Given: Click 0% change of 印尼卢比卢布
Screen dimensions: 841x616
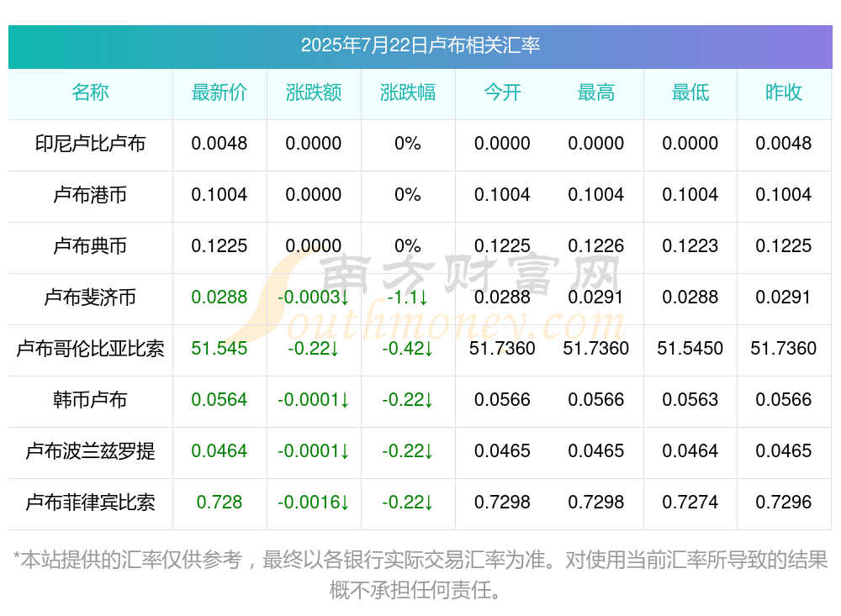Looking at the screenshot, I should click(x=408, y=143).
